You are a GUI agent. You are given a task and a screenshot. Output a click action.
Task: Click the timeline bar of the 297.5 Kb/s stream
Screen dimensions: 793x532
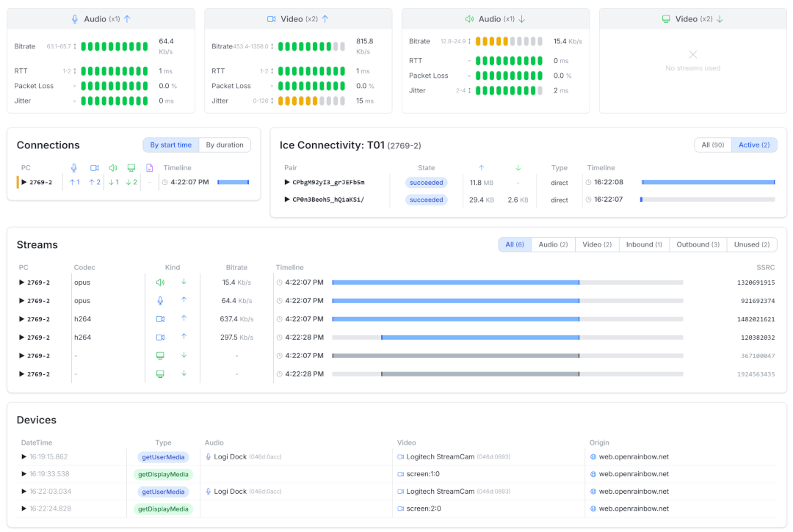click(x=480, y=338)
